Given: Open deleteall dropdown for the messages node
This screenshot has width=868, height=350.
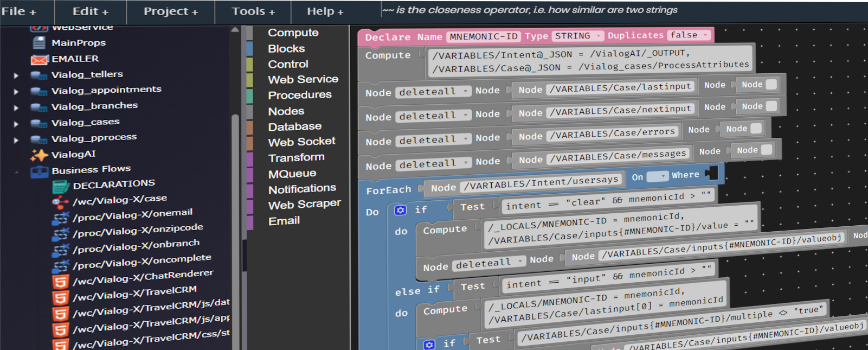Looking at the screenshot, I should click(433, 163).
